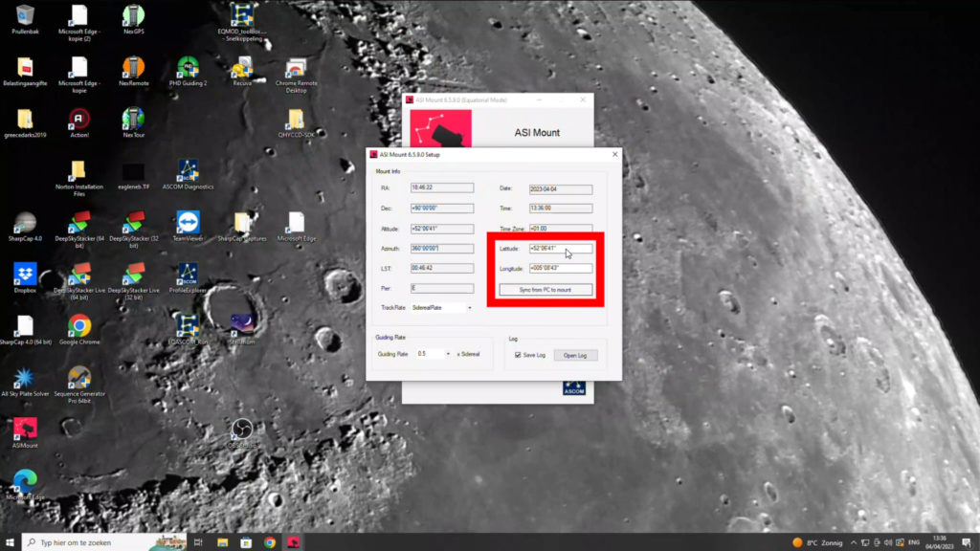Select the Google Chrome desktop icon
This screenshot has height=551, width=980.
point(79,331)
